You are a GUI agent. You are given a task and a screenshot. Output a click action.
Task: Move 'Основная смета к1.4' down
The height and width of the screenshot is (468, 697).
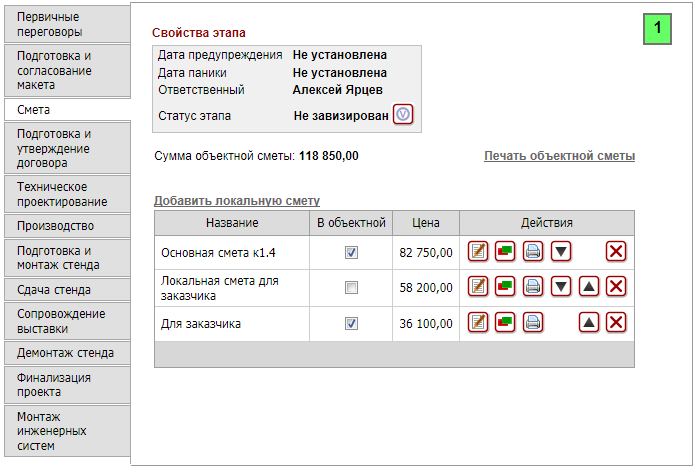tap(561, 252)
